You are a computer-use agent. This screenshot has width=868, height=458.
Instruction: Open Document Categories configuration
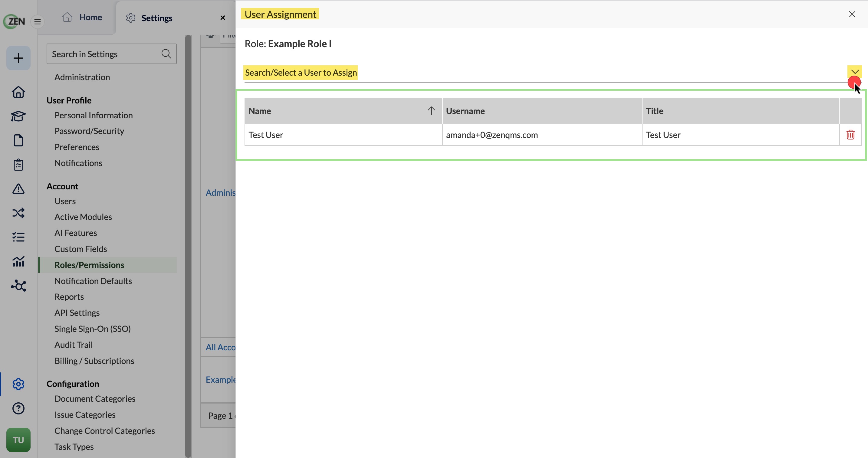point(95,399)
